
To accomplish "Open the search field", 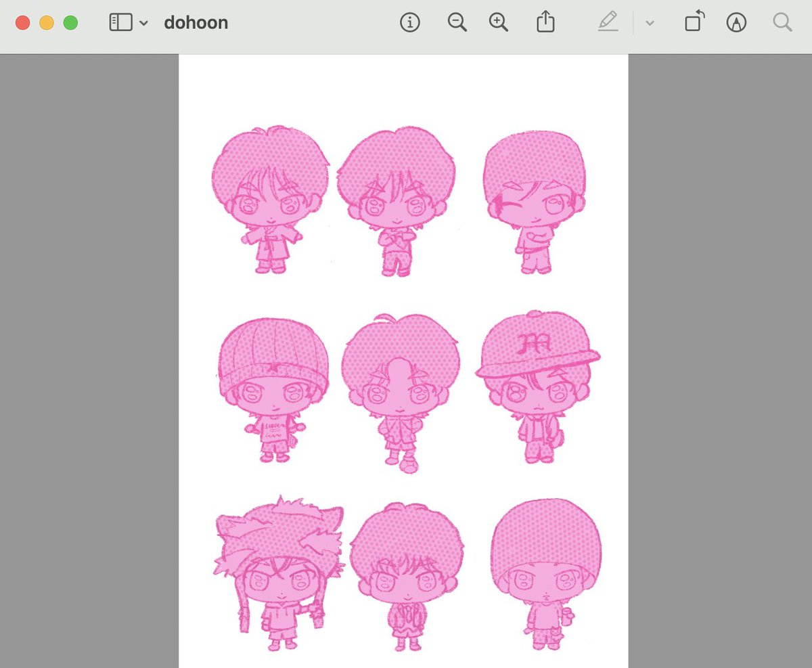I will pyautogui.click(x=782, y=22).
